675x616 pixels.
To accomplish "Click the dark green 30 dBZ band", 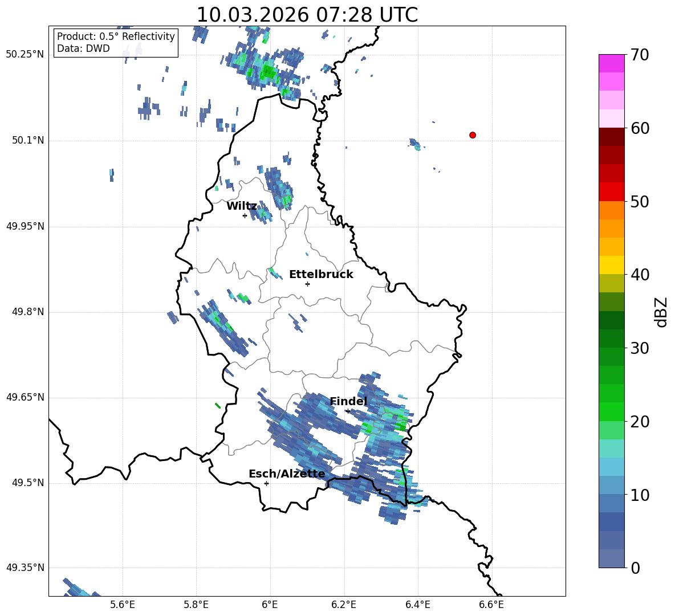I will tap(612, 338).
